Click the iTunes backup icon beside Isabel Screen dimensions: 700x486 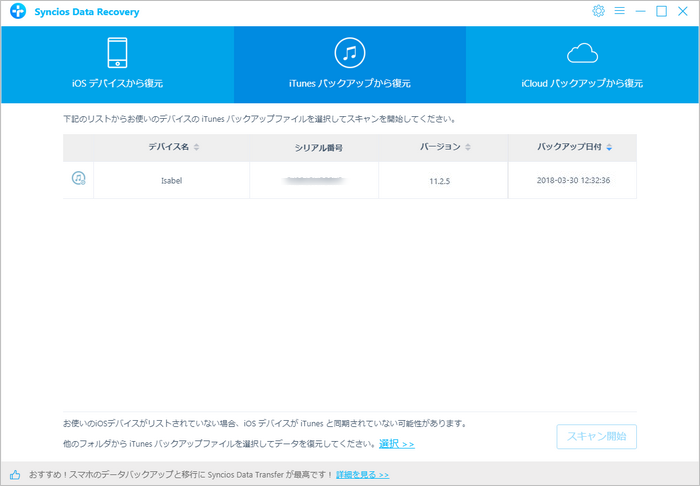79,178
